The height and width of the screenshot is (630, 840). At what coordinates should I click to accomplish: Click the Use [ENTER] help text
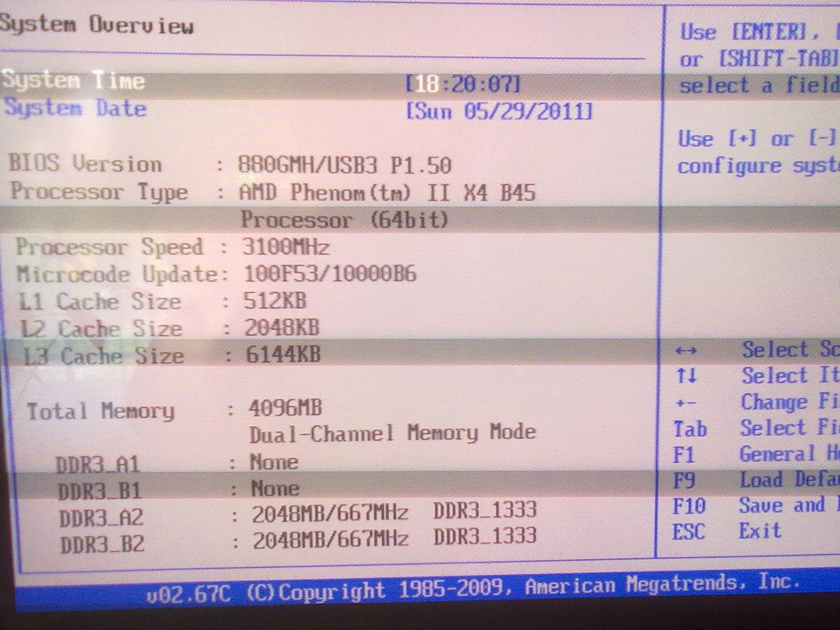click(760, 32)
